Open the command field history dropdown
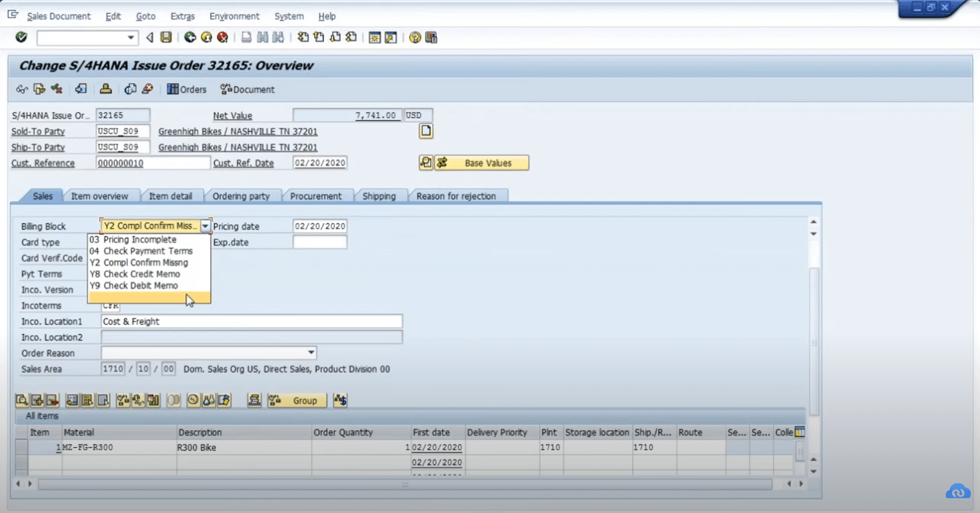980x513 pixels. 131,37
